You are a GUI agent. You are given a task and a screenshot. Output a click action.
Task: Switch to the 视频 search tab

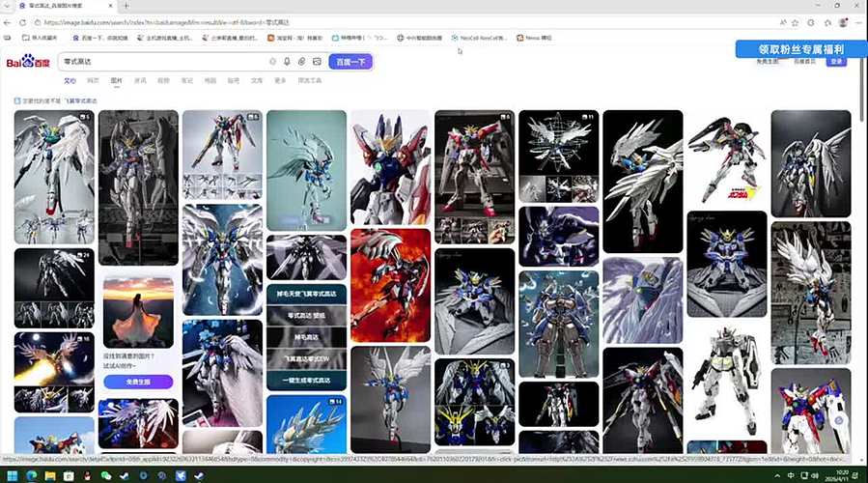coord(163,81)
